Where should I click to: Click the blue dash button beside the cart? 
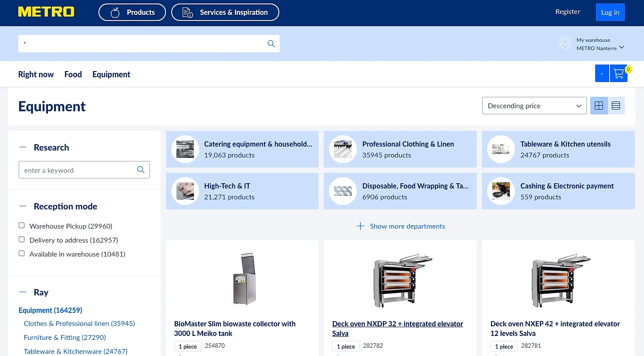point(602,73)
